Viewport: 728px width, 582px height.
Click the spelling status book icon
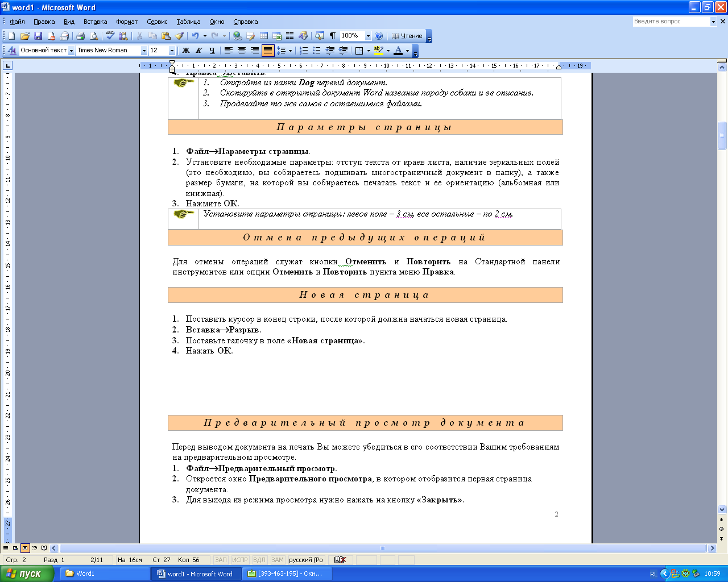(340, 560)
